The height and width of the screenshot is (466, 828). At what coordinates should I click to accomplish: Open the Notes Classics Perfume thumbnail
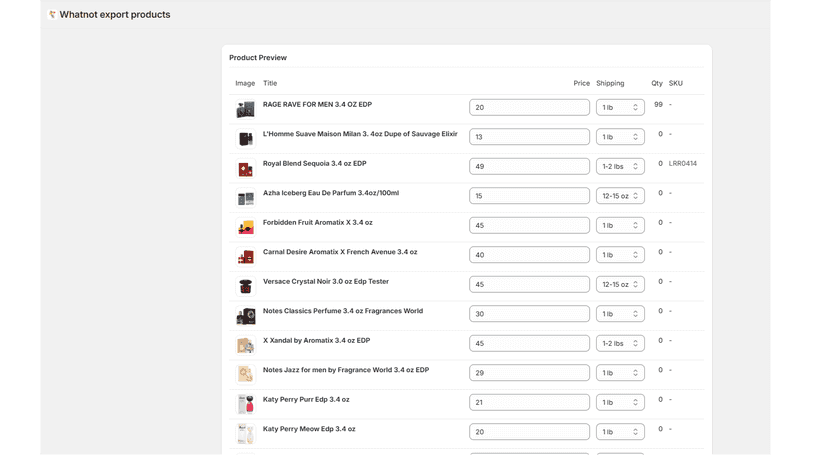(246, 316)
